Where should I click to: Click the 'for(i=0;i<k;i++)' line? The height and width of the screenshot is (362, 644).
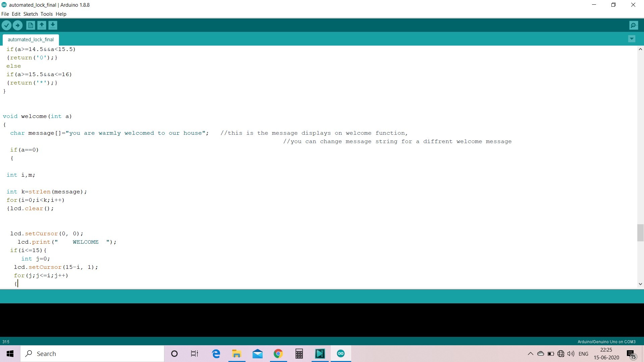point(36,200)
